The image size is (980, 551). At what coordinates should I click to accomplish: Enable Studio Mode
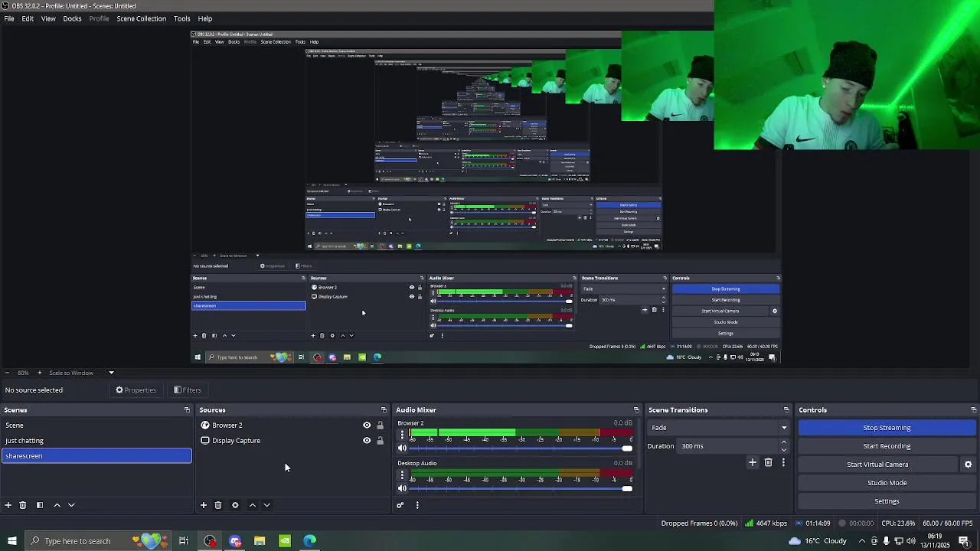pyautogui.click(x=887, y=483)
